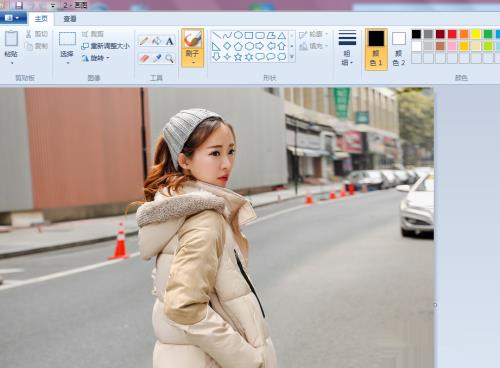Image resolution: width=500 pixels, height=368 pixels.
Task: Toggle Color 1 as active color
Action: point(376,49)
